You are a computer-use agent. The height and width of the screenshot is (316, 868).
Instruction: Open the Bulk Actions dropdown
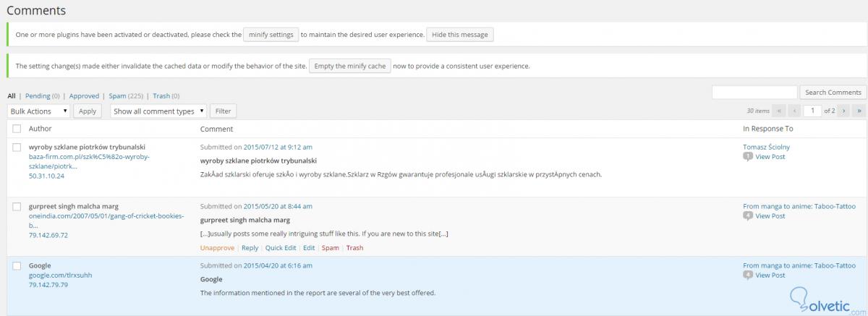tap(38, 111)
